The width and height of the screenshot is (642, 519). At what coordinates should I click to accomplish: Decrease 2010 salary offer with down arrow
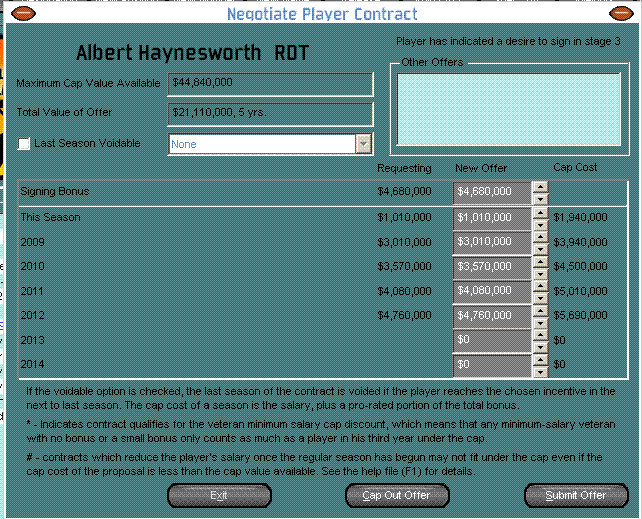(x=540, y=274)
